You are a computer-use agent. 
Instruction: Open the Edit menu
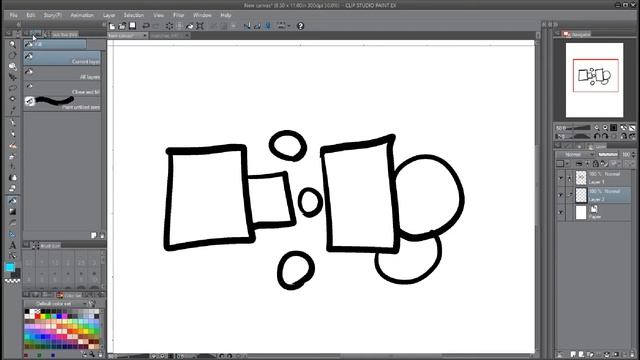(31, 15)
